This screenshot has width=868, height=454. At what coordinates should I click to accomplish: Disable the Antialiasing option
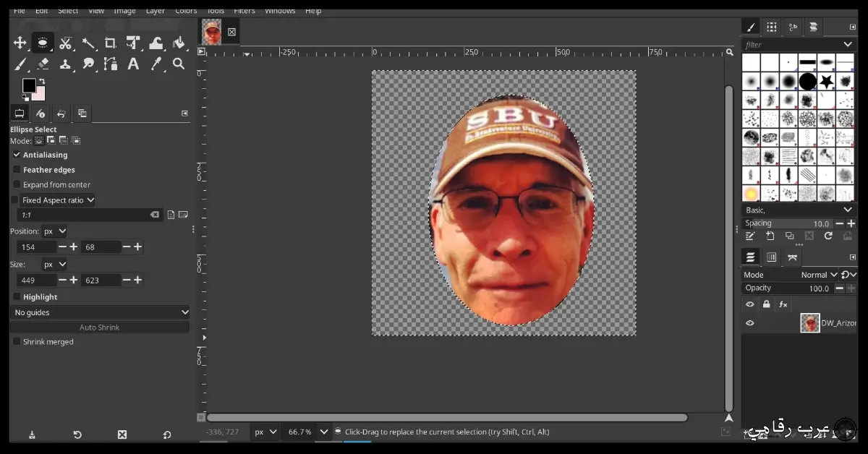pos(17,154)
